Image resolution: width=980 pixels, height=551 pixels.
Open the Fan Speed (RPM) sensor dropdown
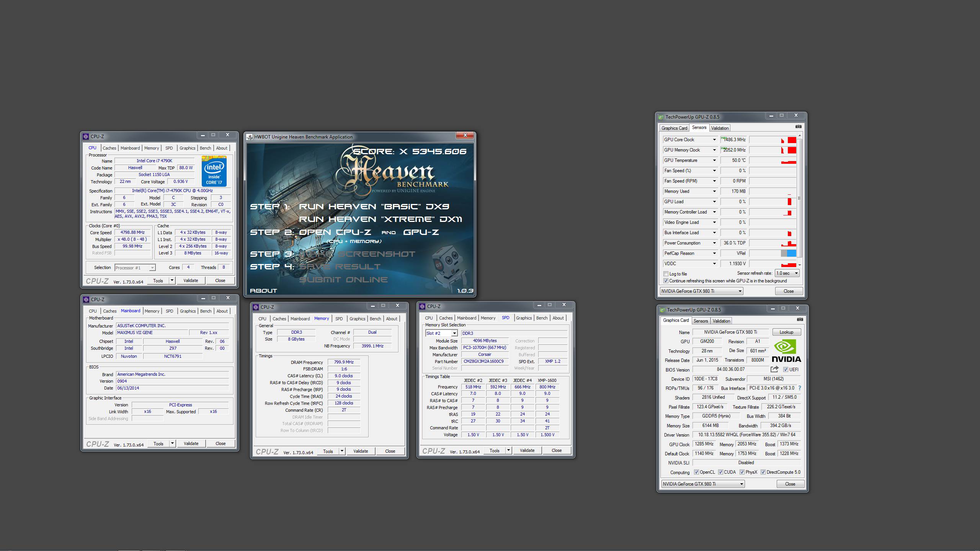point(714,181)
